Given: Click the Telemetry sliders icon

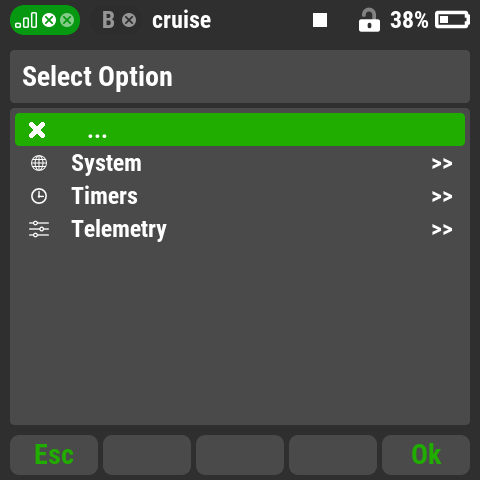Looking at the screenshot, I should (x=39, y=229).
